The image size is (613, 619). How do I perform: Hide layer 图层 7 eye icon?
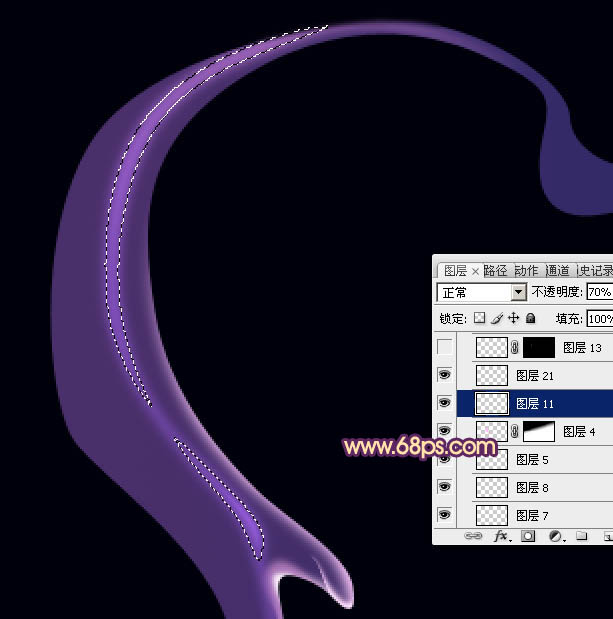tap(445, 515)
